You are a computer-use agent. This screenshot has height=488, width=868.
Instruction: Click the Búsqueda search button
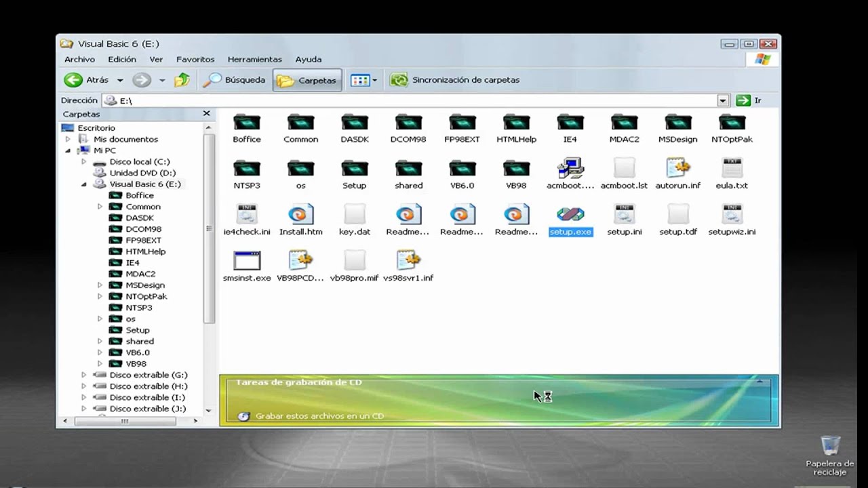click(x=235, y=80)
